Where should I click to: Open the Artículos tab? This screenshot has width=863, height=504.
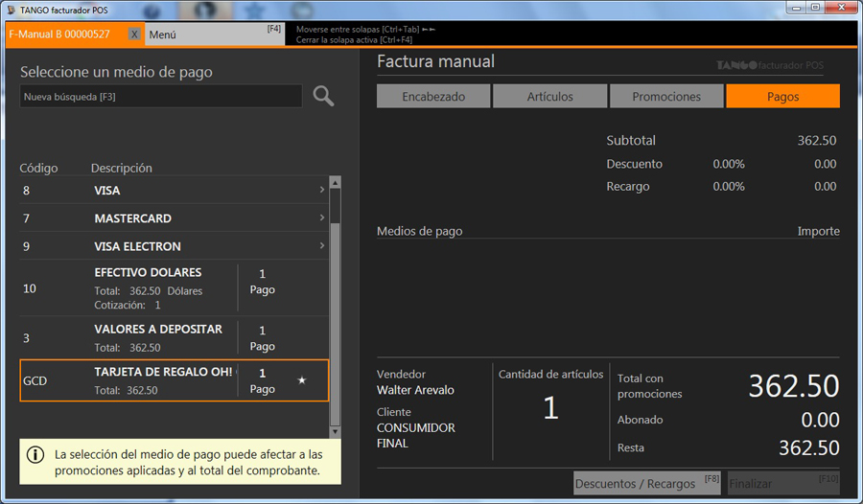(549, 96)
